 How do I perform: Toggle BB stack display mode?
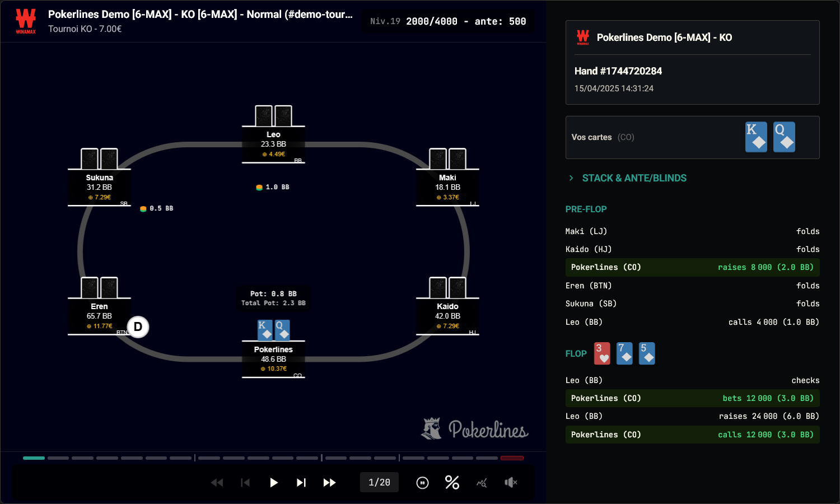[423, 482]
